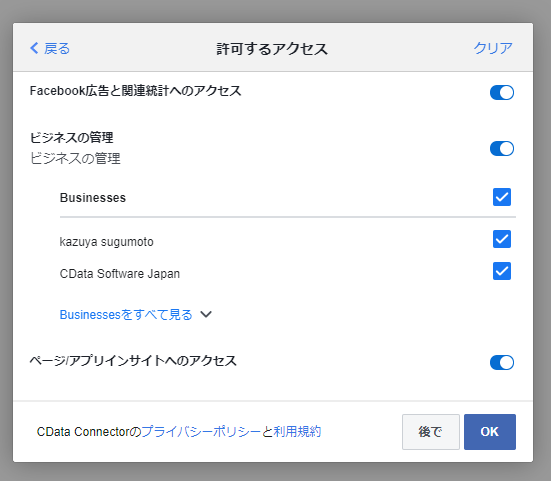This screenshot has height=481, width=551.
Task: Toggle Facebook広告と関連統計へのアクセス switch
Action: click(x=502, y=93)
